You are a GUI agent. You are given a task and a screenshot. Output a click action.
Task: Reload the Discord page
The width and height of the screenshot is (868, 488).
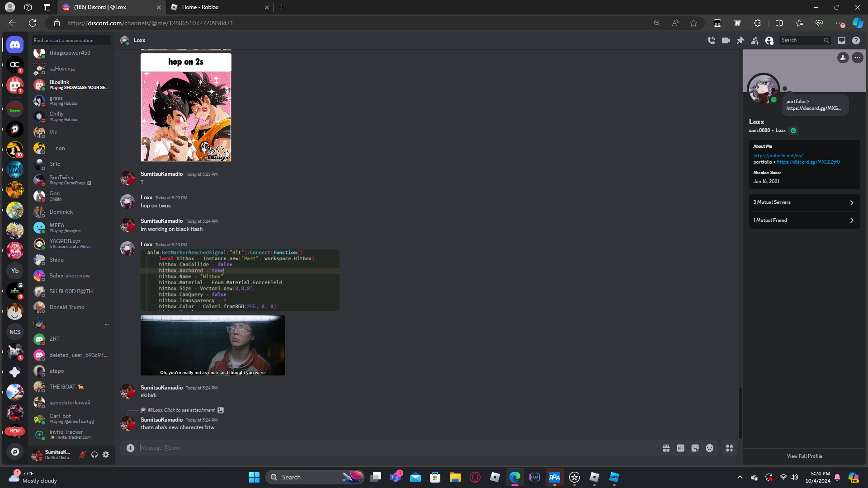coord(33,23)
